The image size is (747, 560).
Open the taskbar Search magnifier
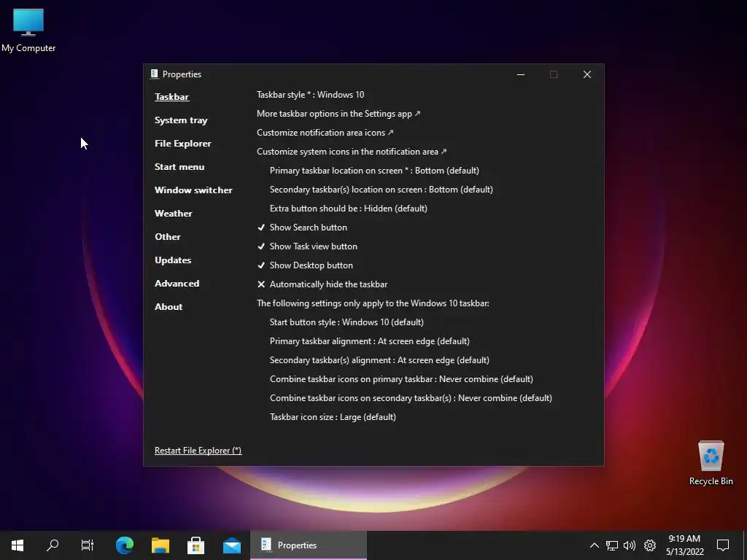(x=53, y=545)
